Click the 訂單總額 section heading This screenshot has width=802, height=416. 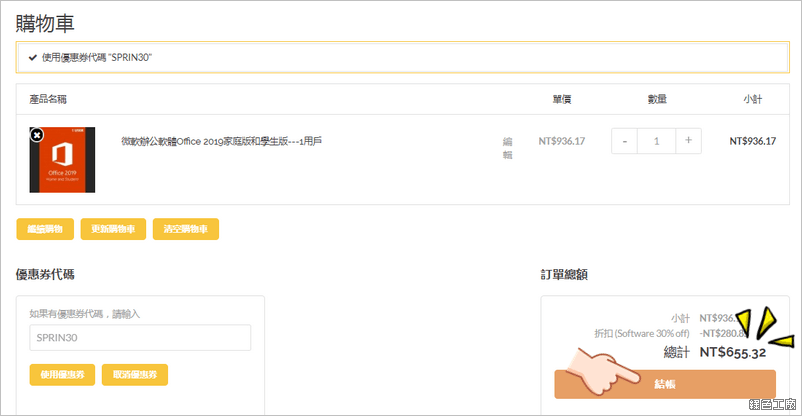tap(564, 274)
